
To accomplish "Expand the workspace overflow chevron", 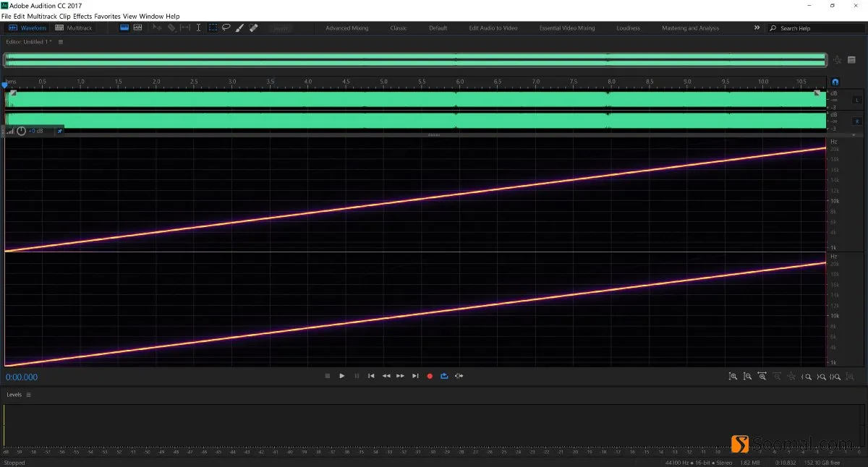I will (x=757, y=27).
